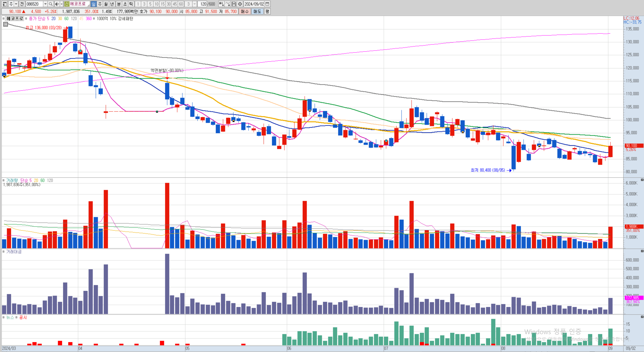The image size is (644, 352).
Task: Click the candlestick chart type icon
Action: click(221, 4)
